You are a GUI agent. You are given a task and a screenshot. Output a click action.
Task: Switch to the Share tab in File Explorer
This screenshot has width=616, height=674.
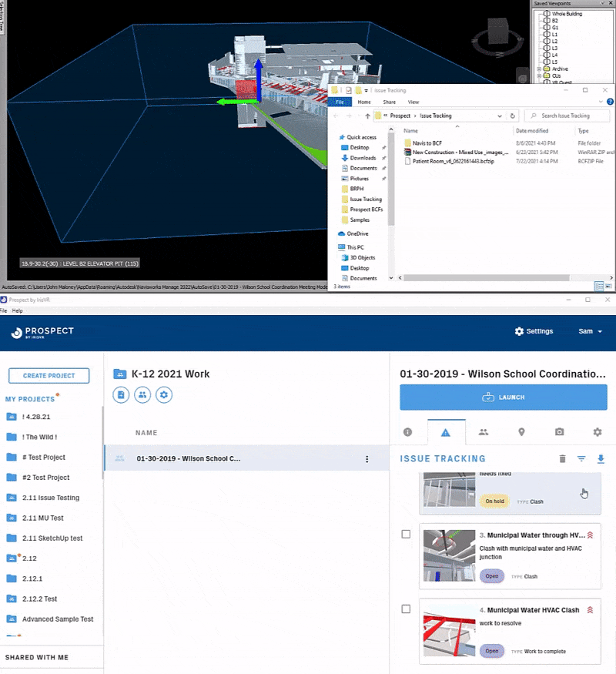click(389, 102)
